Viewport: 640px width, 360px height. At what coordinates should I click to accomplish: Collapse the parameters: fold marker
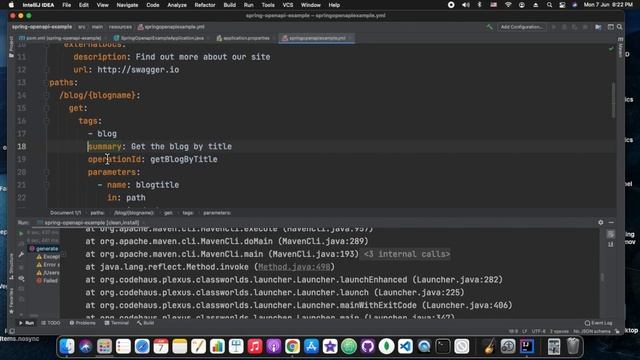pyautogui.click(x=47, y=172)
